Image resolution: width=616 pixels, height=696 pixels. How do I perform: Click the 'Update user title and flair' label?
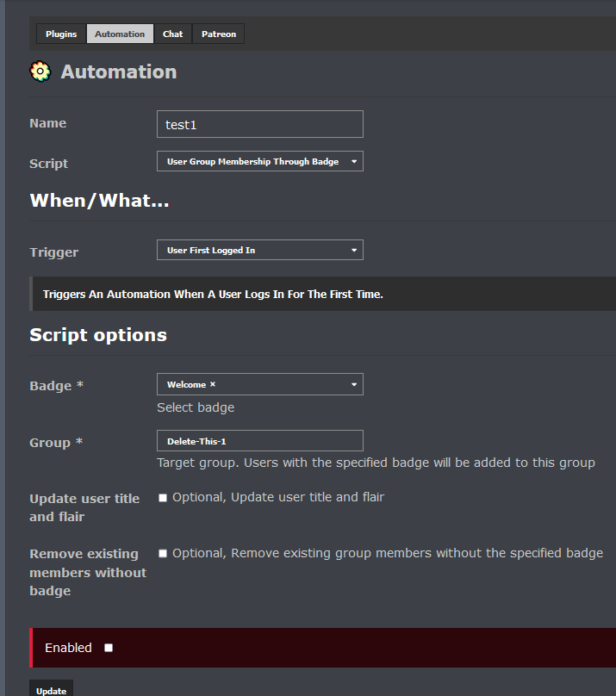84,508
